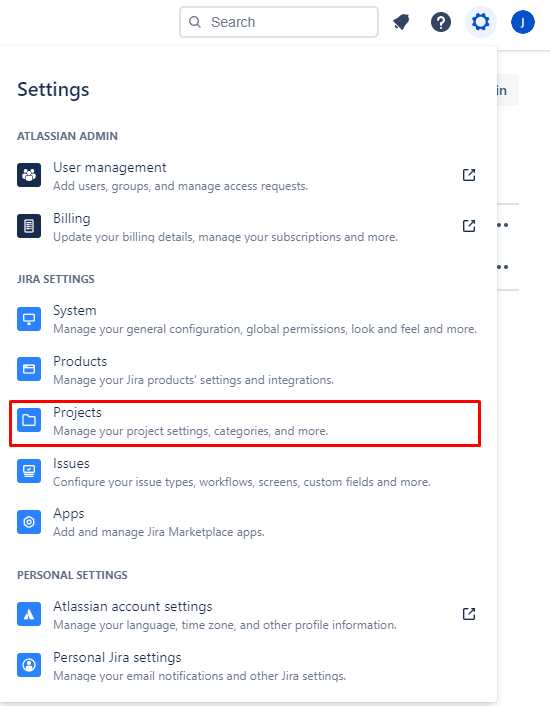The image size is (550, 706).
Task: Click the Issues checklist icon
Action: coord(29,471)
